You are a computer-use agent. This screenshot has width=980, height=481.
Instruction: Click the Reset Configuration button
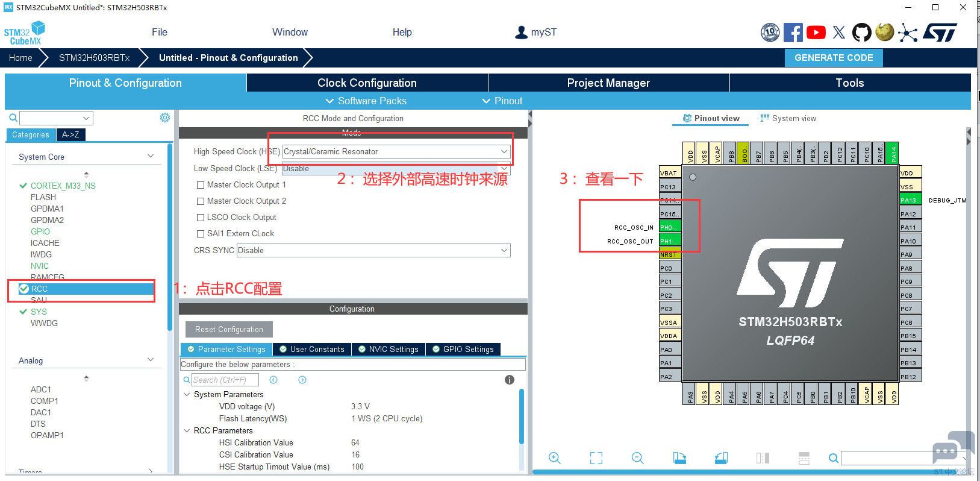(x=229, y=329)
